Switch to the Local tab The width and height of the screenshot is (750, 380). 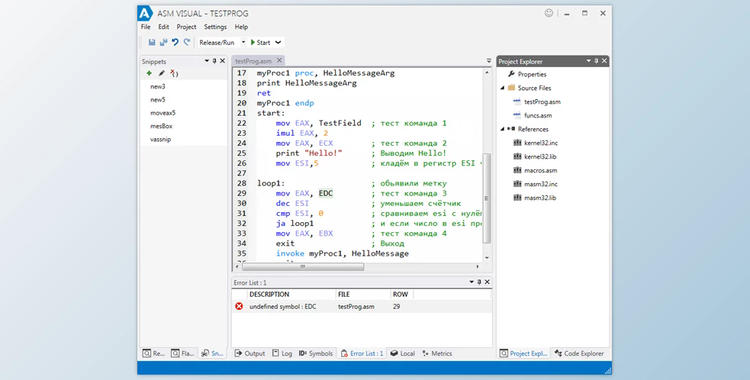click(403, 354)
